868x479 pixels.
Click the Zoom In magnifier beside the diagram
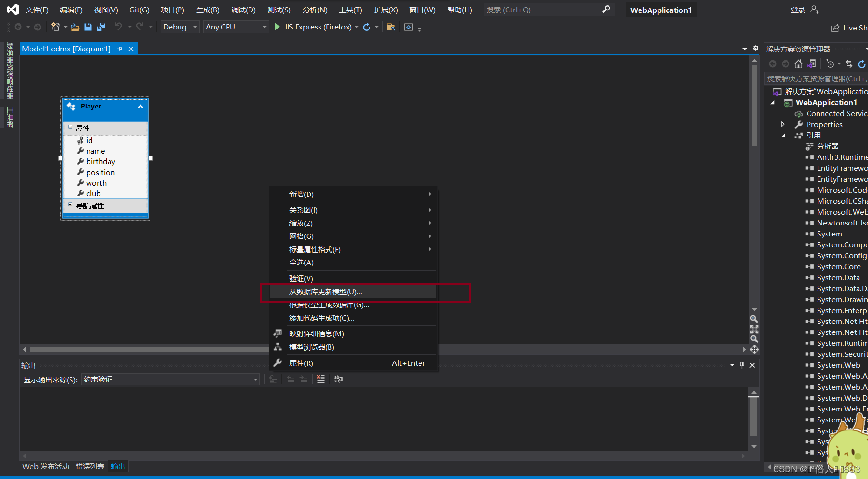(x=754, y=319)
